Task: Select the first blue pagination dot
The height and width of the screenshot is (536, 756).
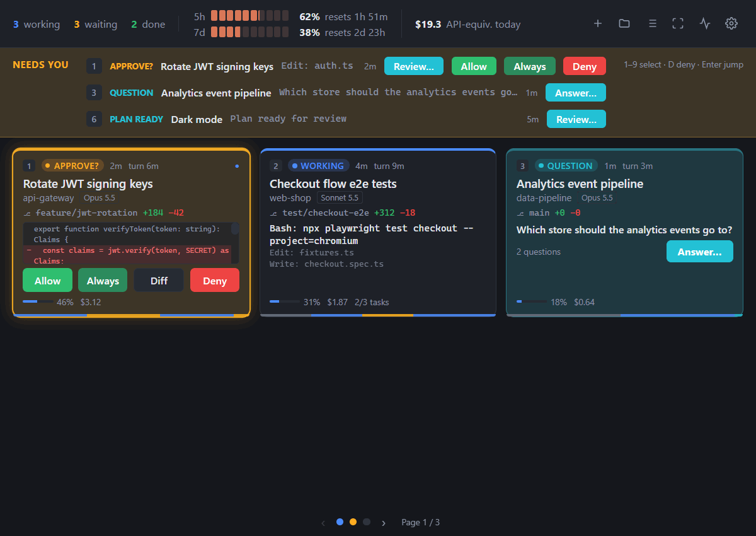Action: click(340, 522)
